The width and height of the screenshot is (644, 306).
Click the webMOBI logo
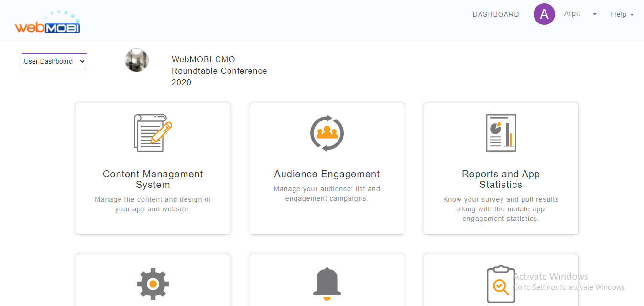click(x=47, y=22)
